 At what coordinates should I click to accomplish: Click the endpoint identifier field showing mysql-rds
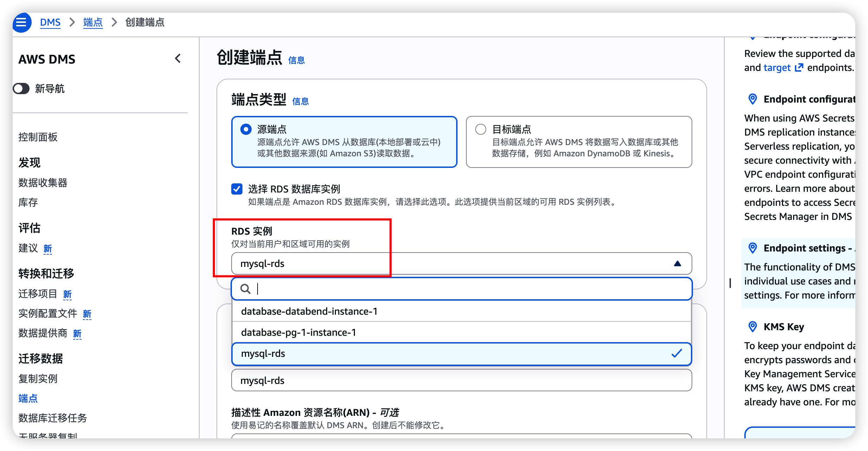click(461, 380)
